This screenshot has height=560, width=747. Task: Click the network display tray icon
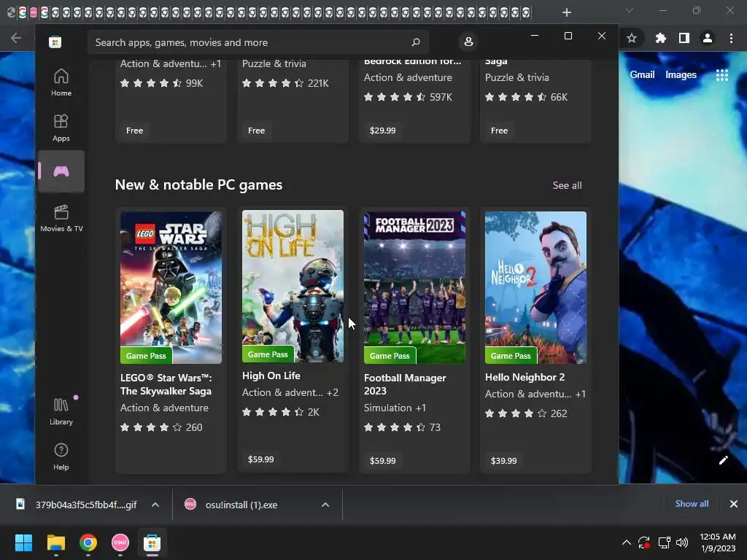(664, 542)
